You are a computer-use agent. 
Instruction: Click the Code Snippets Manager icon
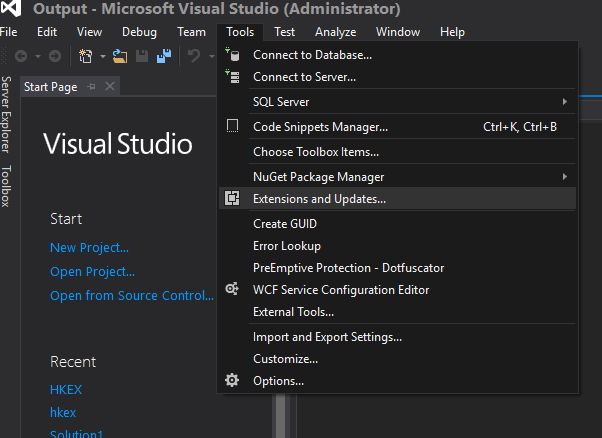pyautogui.click(x=232, y=127)
